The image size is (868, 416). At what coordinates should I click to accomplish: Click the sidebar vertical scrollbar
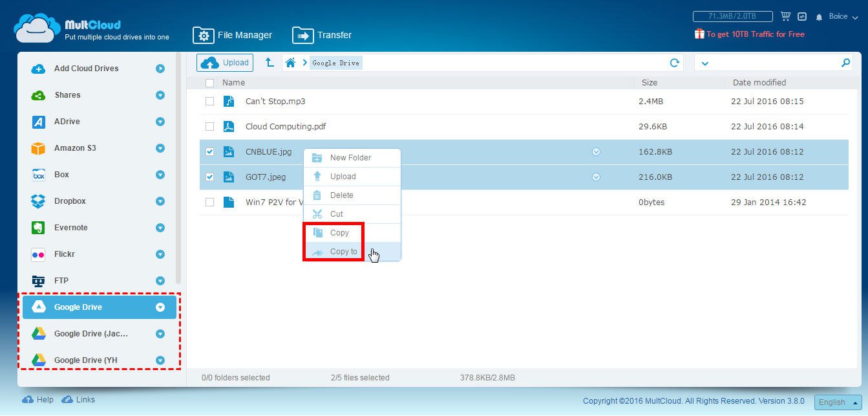click(178, 168)
